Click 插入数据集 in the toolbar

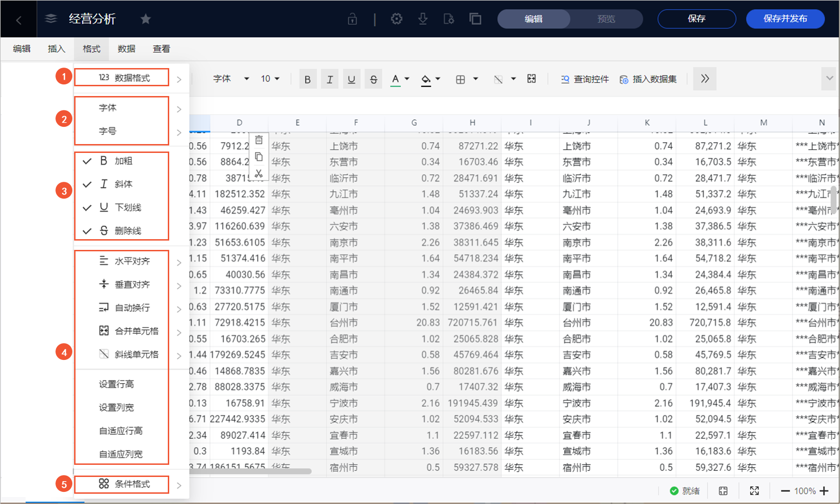[648, 79]
